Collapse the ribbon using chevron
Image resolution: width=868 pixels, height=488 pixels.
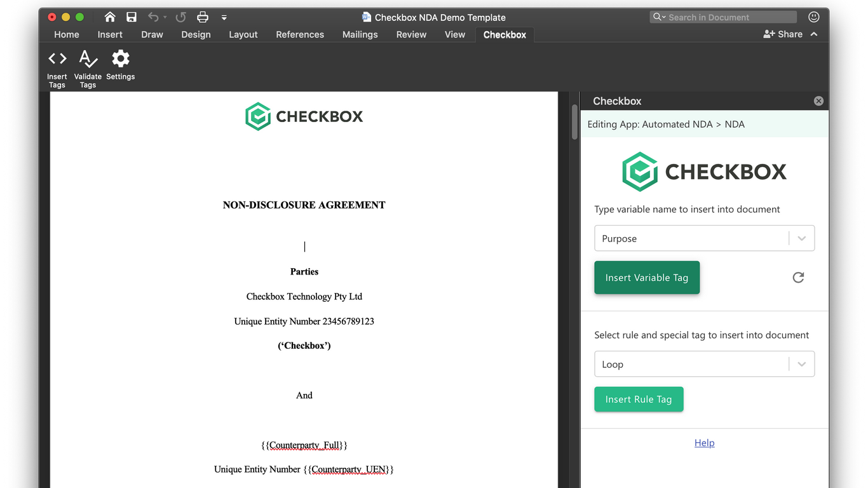point(814,34)
